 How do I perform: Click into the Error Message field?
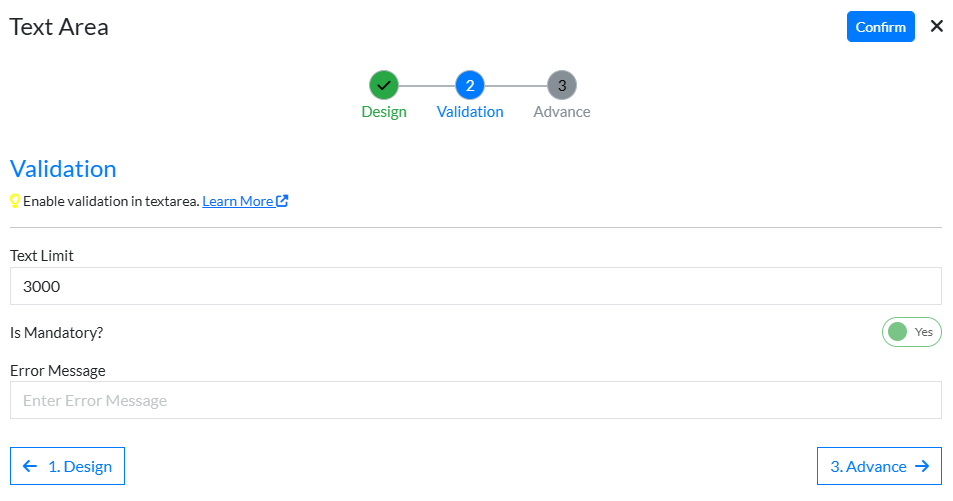475,400
